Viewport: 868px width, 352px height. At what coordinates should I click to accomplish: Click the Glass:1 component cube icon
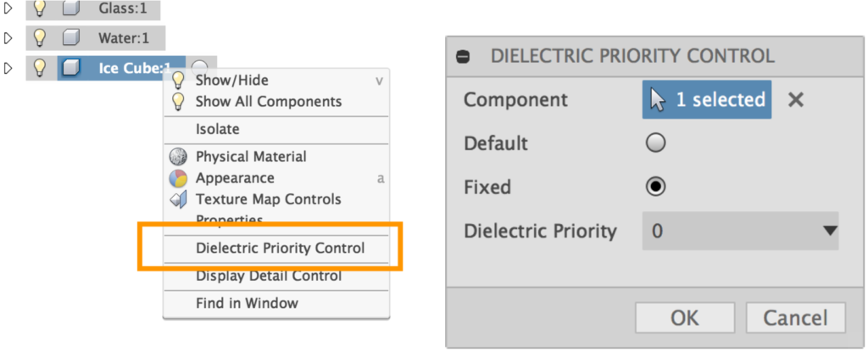point(71,8)
